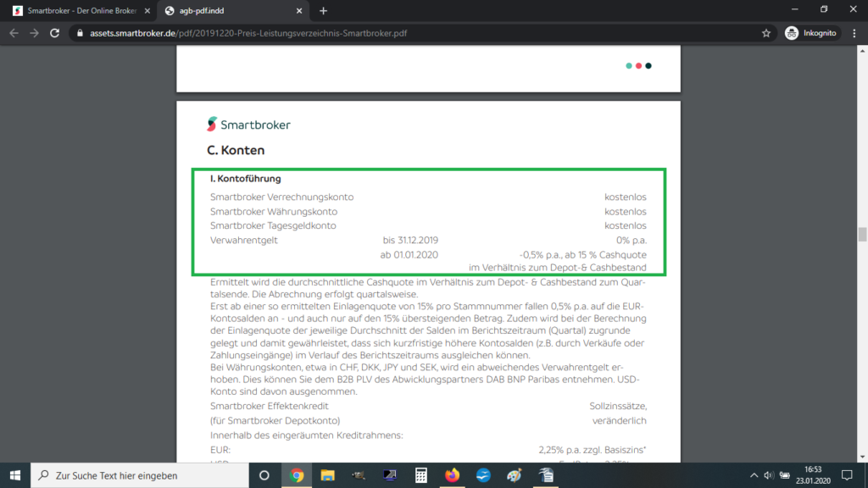Open Firefox from the taskbar
This screenshot has height=488, width=868.
[x=453, y=475]
